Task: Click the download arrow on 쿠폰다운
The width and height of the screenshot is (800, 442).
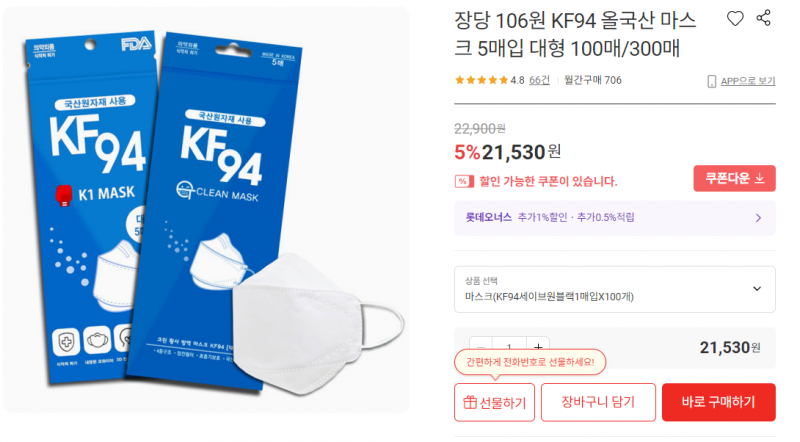Action: [x=760, y=178]
